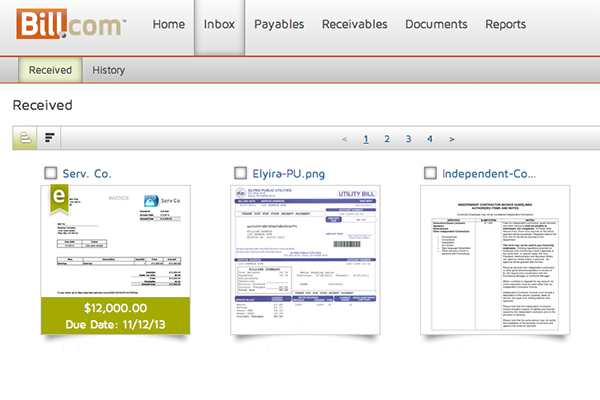Click the Received page heading
The image size is (600, 400).
(x=42, y=105)
